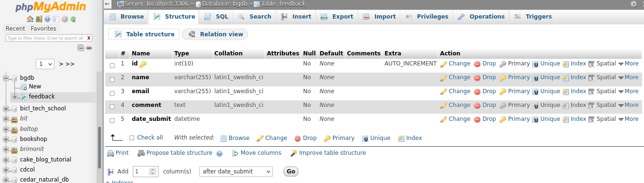Open the Favorites tables button
Screen dimensions: 644x183
coord(44,29)
